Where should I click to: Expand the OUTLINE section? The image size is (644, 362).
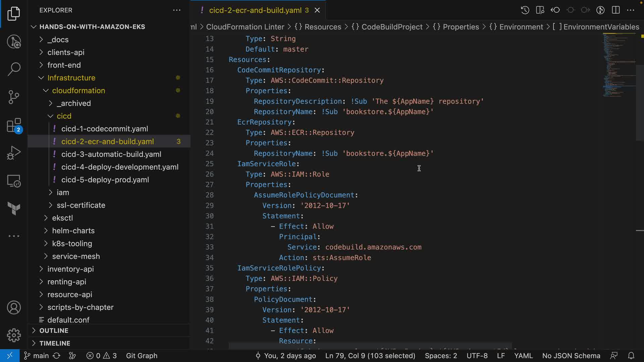(x=54, y=330)
